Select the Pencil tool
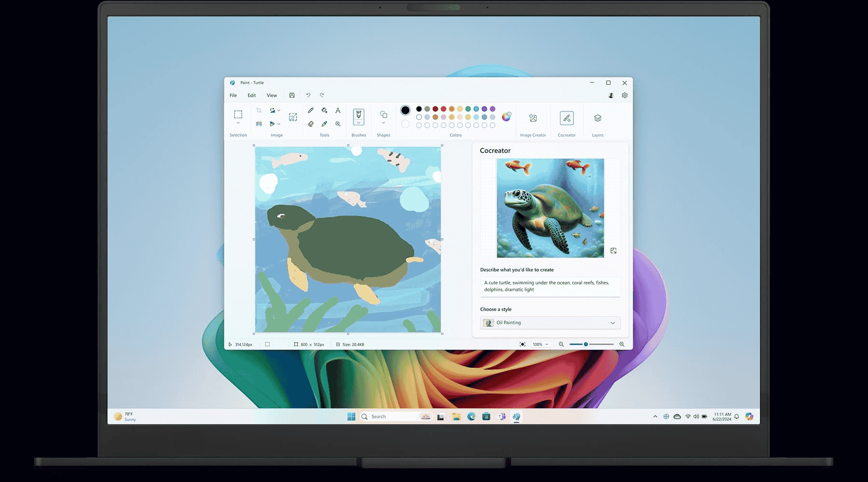Screen dimensions: 868x482 [x=311, y=110]
